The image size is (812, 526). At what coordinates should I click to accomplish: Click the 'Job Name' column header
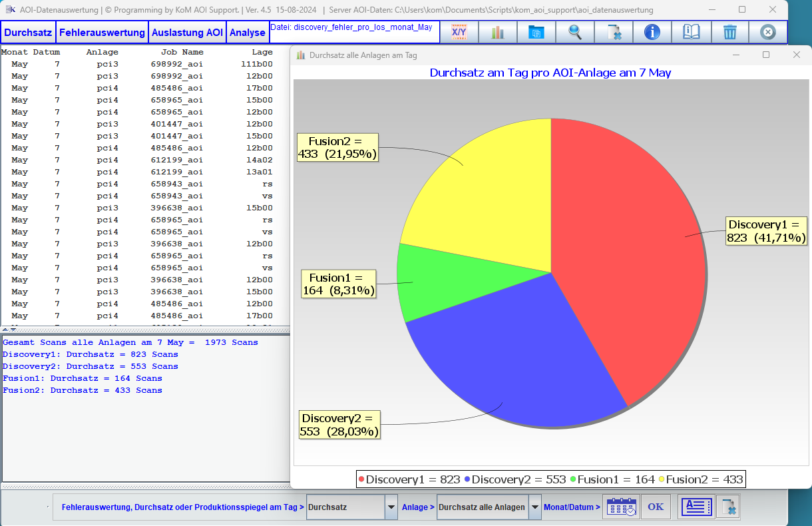click(182, 52)
